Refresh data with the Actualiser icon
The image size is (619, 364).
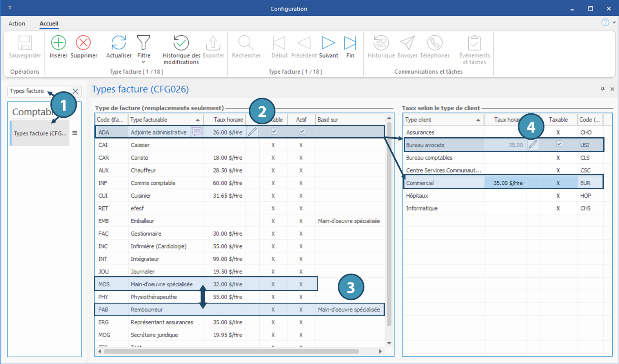pyautogui.click(x=118, y=43)
